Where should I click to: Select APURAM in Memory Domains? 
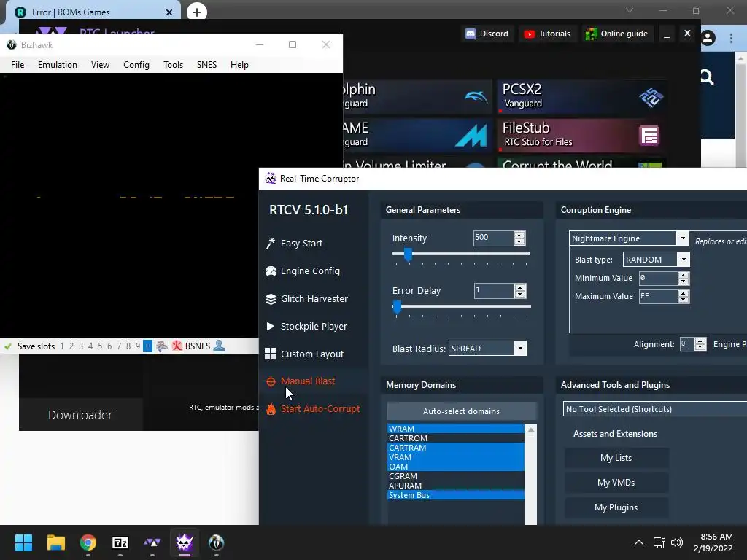click(x=456, y=486)
